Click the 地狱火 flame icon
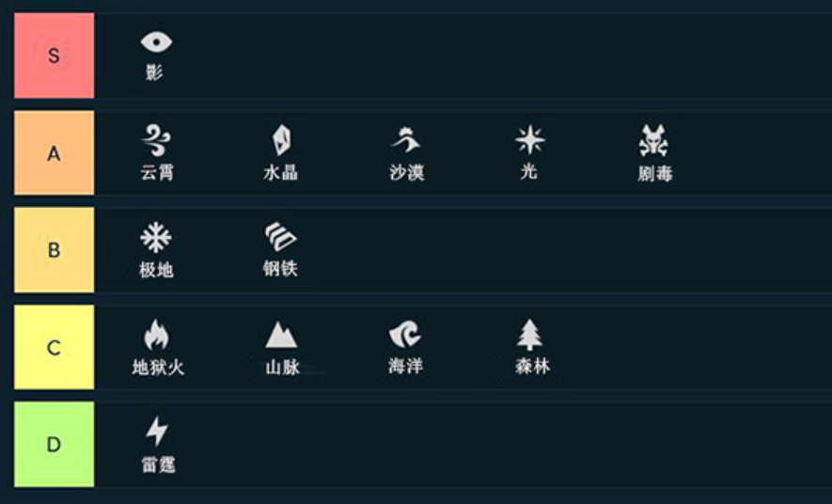This screenshot has height=504, width=832. [x=156, y=335]
